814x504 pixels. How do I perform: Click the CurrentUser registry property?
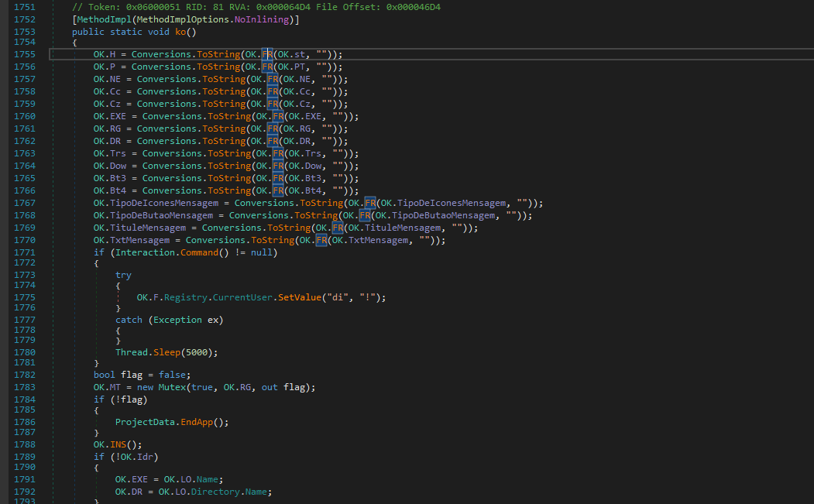click(241, 297)
